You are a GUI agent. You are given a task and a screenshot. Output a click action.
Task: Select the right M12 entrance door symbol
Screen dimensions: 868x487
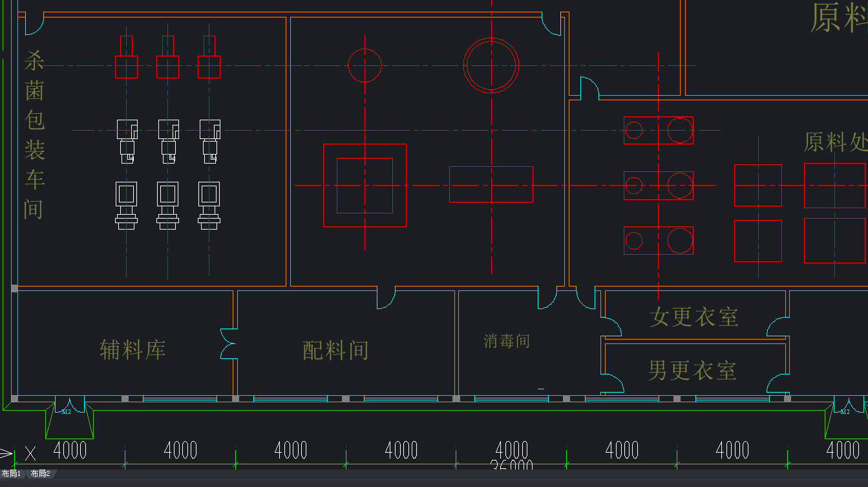[846, 417]
